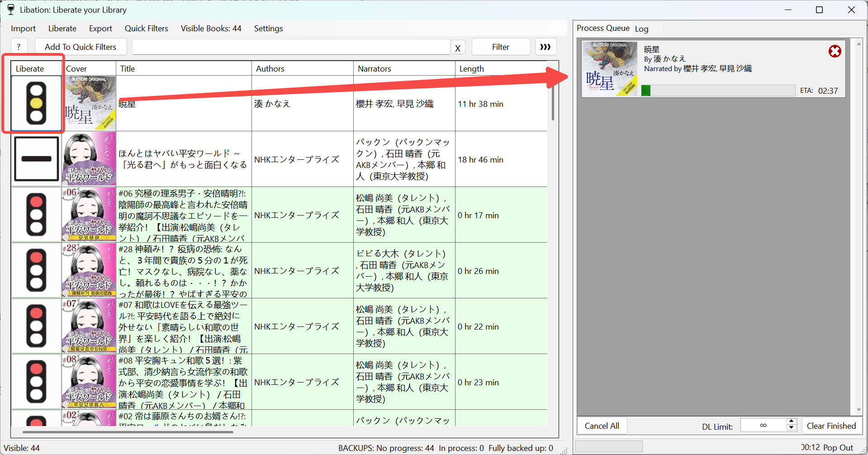Open cover thumbnail for episode #08

pyautogui.click(x=89, y=382)
